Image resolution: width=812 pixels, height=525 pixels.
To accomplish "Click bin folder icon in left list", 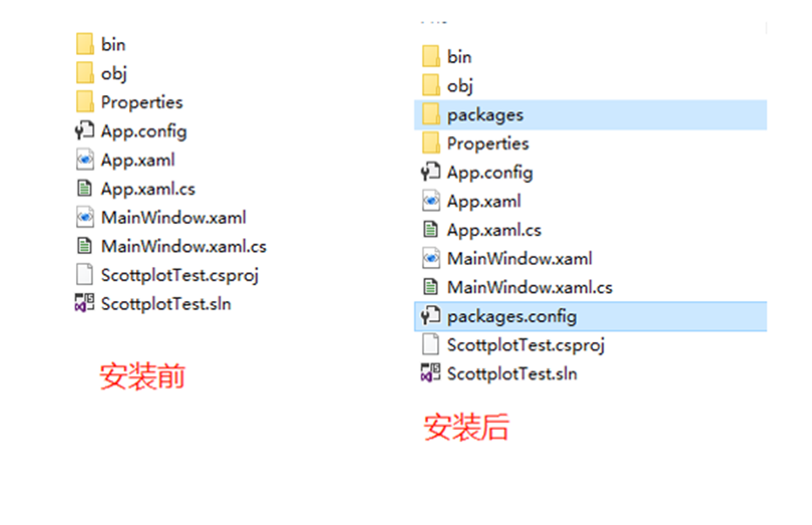I will point(85,44).
